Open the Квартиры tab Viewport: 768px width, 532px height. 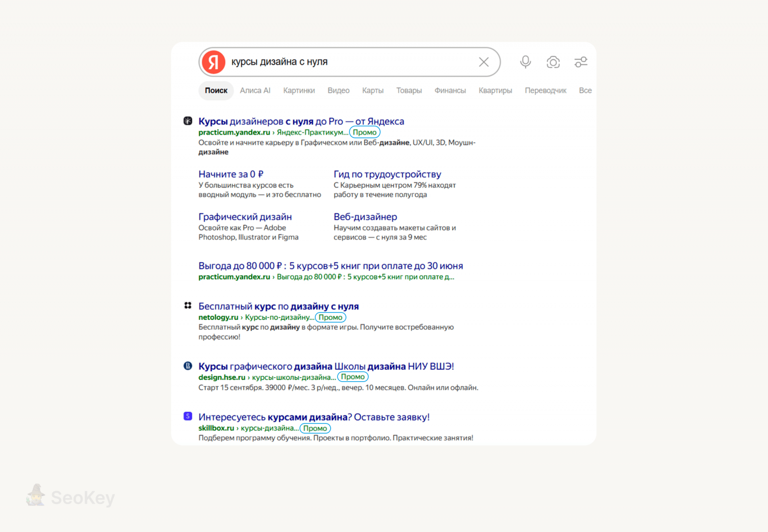[x=495, y=90]
